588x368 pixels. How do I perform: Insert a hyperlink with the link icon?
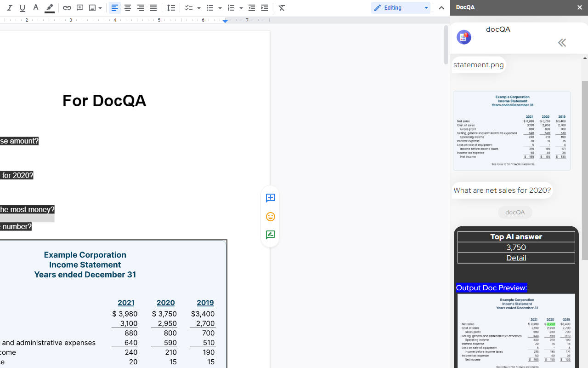(67, 8)
